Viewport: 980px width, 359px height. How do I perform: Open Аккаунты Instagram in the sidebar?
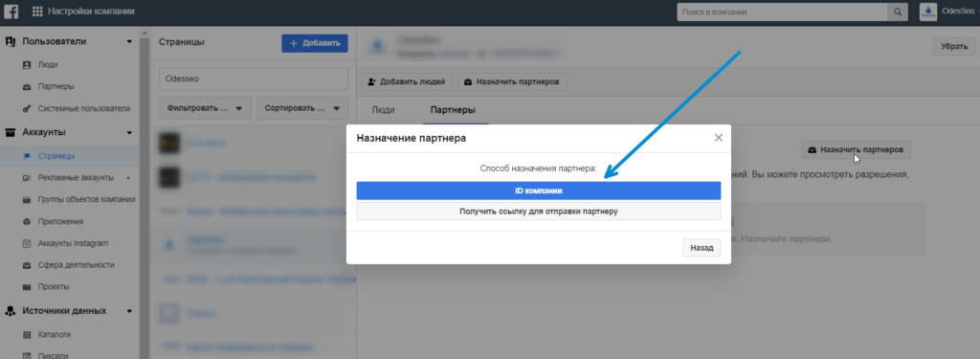coord(73,243)
